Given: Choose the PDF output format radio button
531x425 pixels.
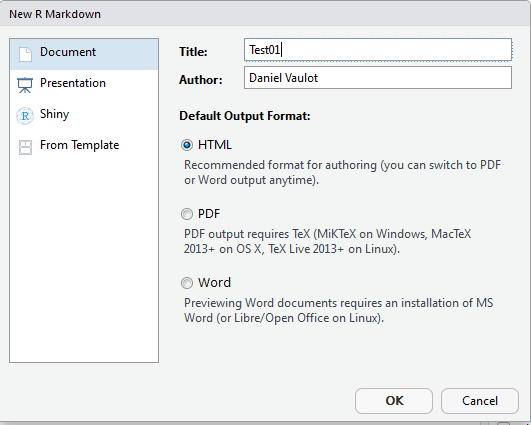Looking at the screenshot, I should tap(187, 214).
